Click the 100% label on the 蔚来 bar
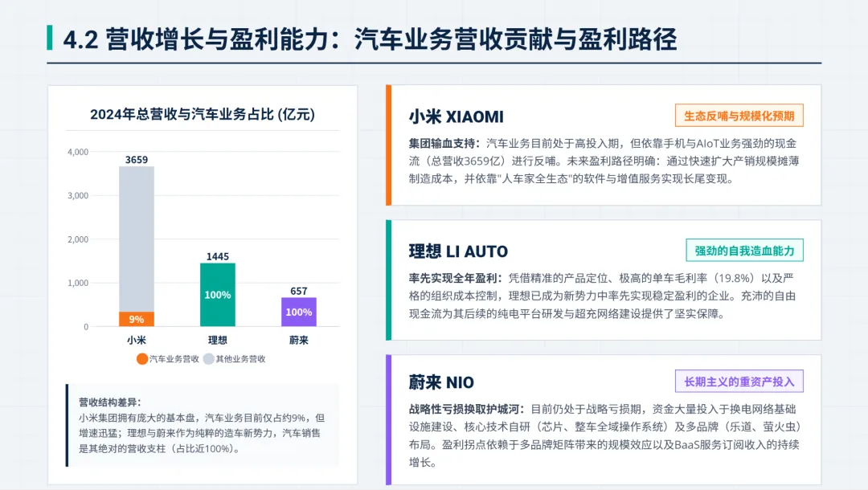 coord(297,312)
